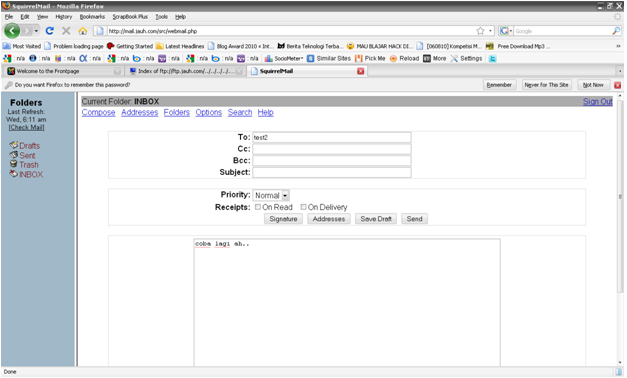627x378 pixels.
Task: Open Similar Sites toolbar button
Action: (x=329, y=58)
